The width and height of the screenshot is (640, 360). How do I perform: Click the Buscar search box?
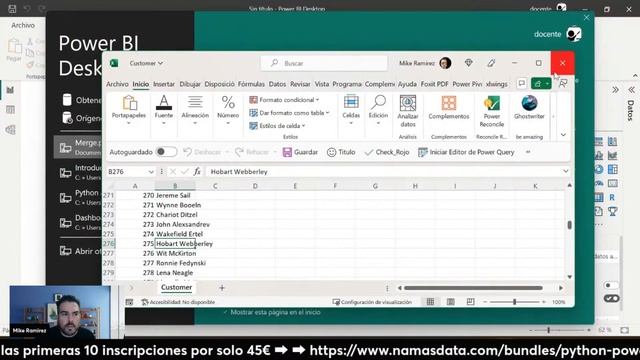(324, 63)
